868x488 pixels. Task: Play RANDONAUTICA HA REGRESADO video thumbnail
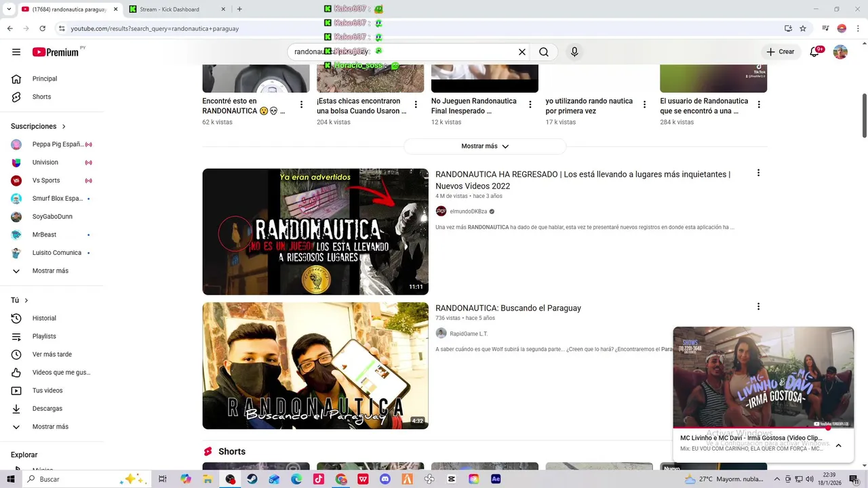click(315, 232)
